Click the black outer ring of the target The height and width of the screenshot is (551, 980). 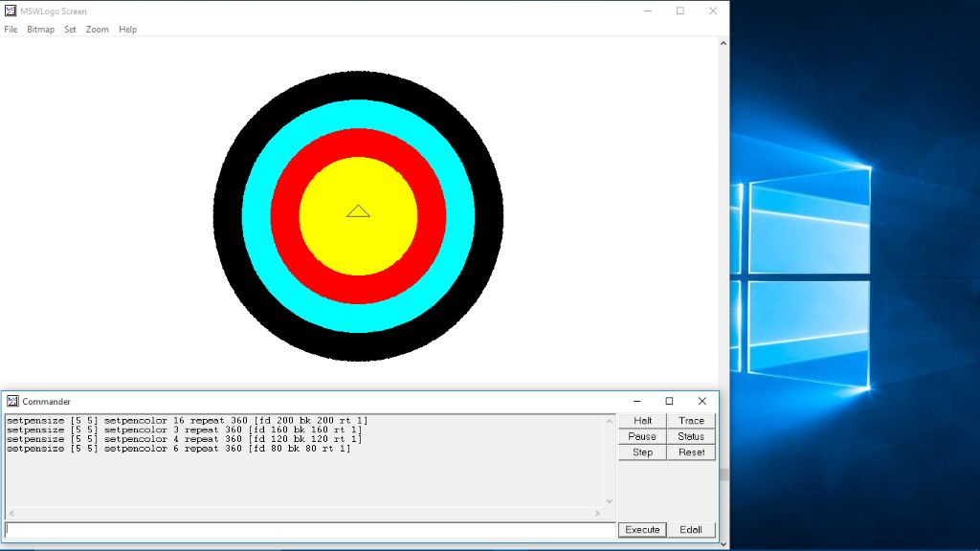click(x=358, y=85)
